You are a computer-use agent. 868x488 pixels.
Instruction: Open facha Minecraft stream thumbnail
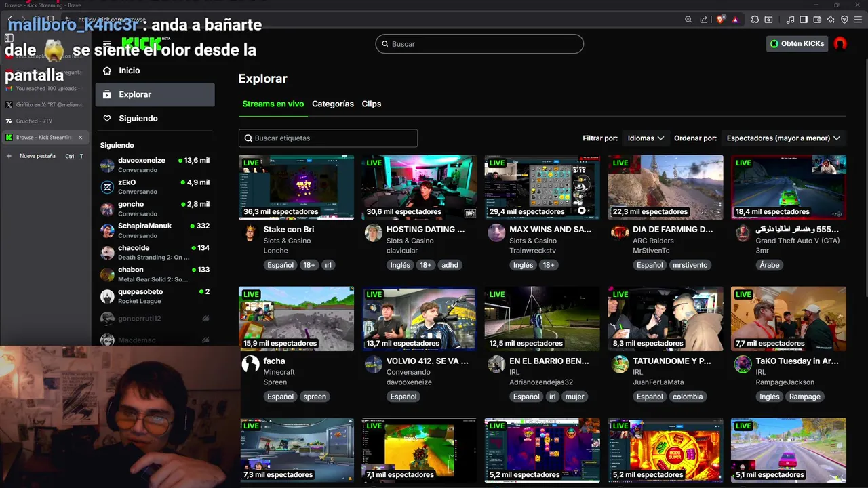(296, 319)
